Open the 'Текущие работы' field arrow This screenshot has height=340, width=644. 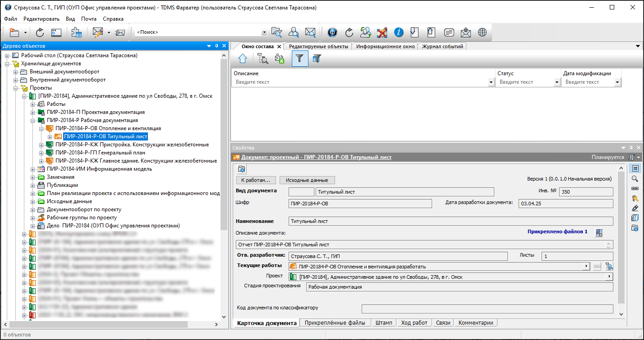(x=587, y=267)
